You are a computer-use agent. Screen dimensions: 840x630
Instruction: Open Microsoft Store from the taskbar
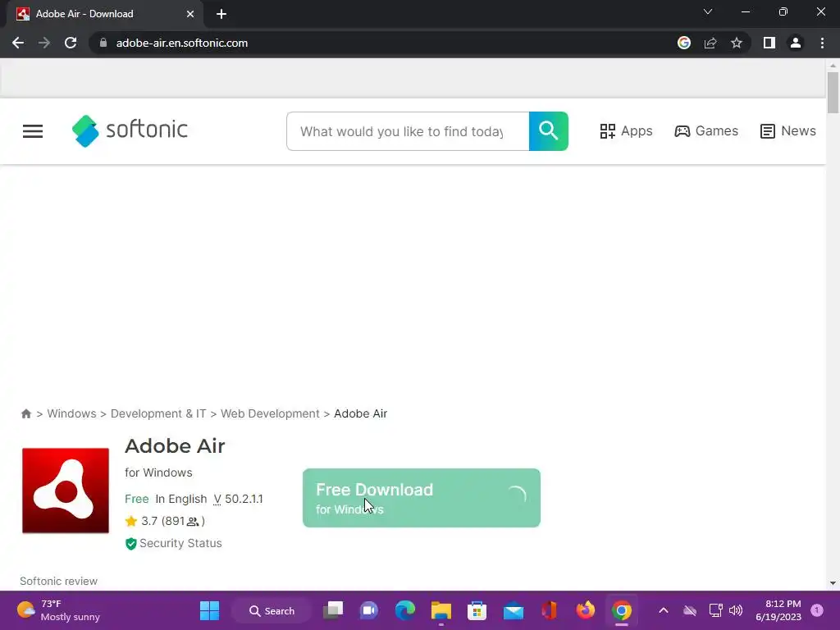[477, 610]
